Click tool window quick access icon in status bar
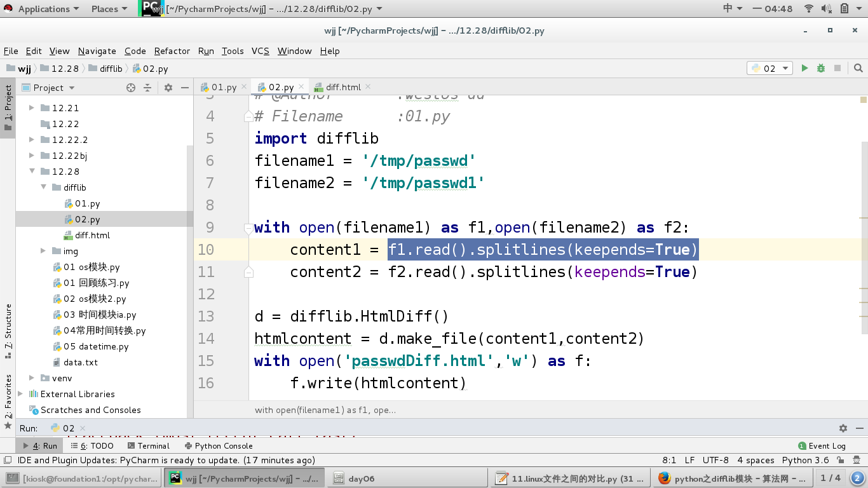 click(7, 460)
